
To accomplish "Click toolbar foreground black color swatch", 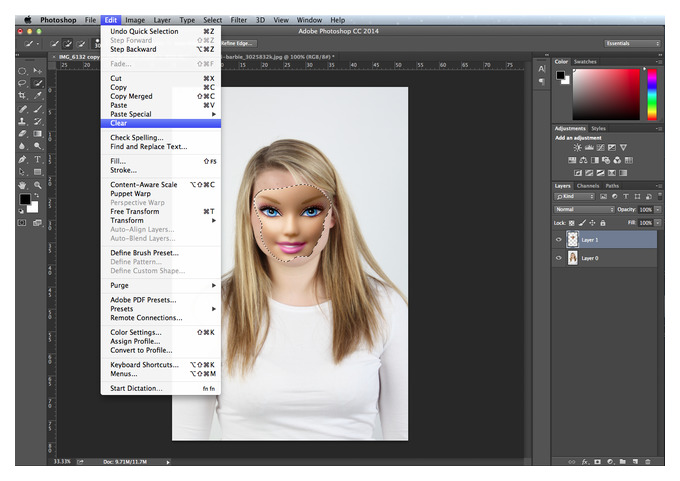I will pyautogui.click(x=25, y=199).
